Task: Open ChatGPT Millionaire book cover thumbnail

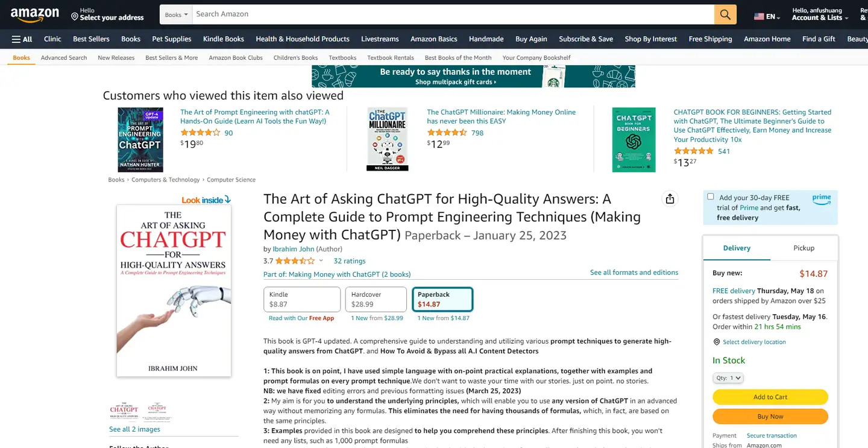Action: (388, 139)
